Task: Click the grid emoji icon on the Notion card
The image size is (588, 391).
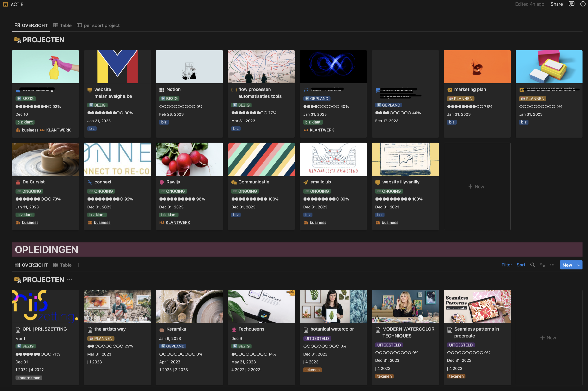Action: coord(161,89)
